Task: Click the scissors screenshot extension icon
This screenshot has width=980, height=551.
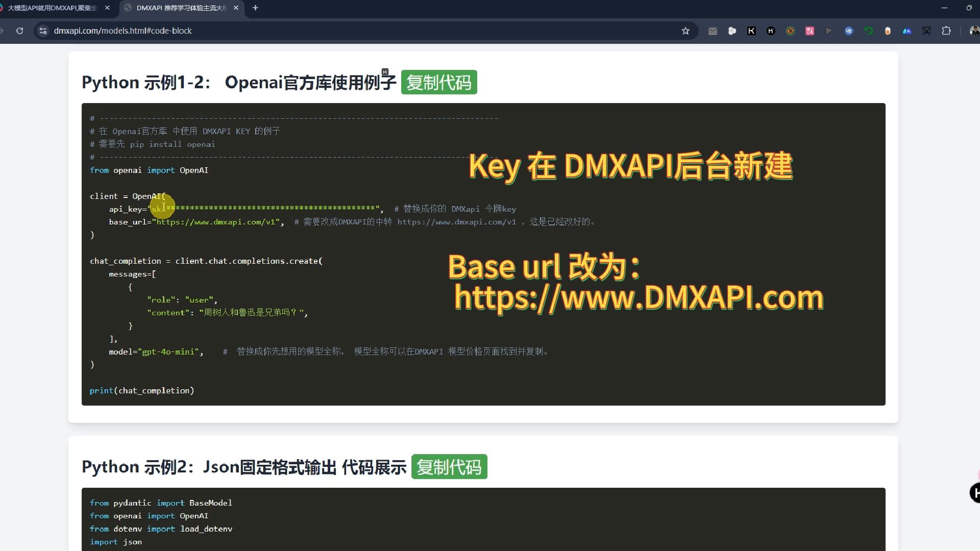Action: 926,31
